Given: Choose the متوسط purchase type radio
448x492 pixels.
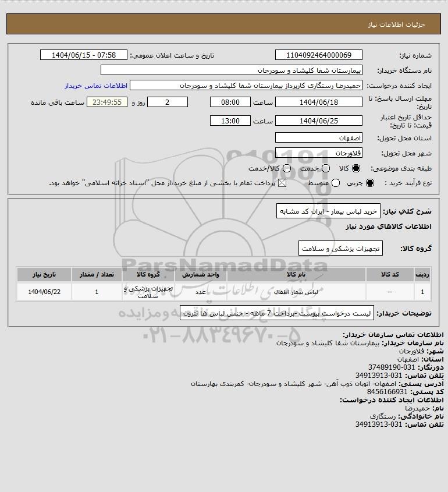Looking at the screenshot, I should pos(336,183).
